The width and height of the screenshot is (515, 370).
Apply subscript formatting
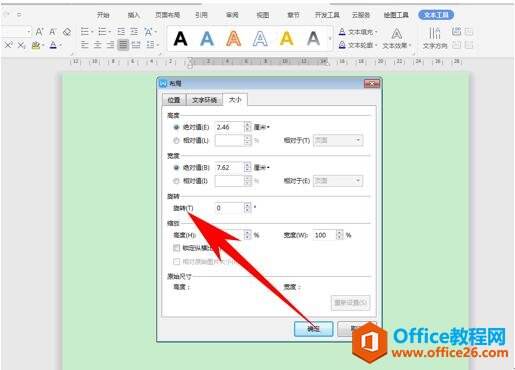21,45
